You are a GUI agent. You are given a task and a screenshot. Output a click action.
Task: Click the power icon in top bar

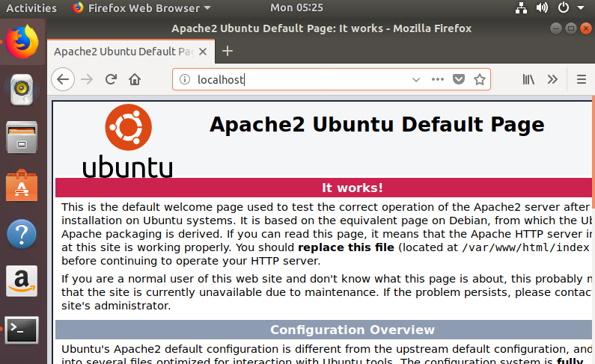click(x=564, y=8)
